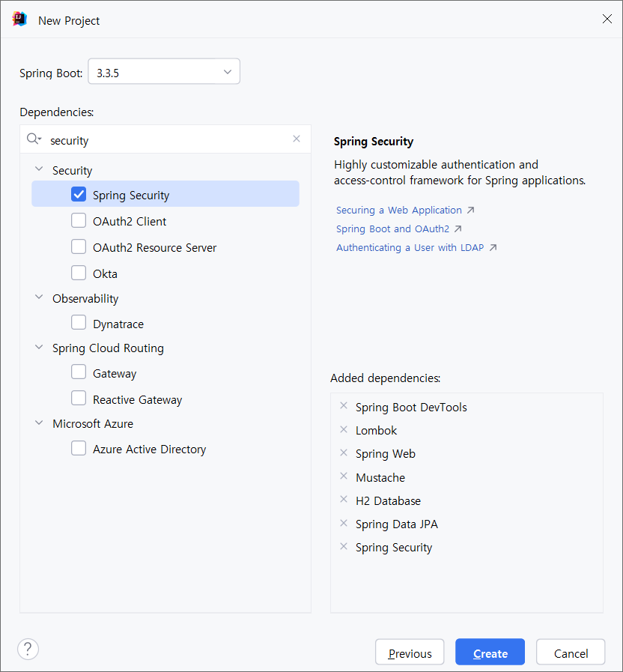Remove H2 Database from added dependencies
The image size is (623, 672).
[x=344, y=499]
